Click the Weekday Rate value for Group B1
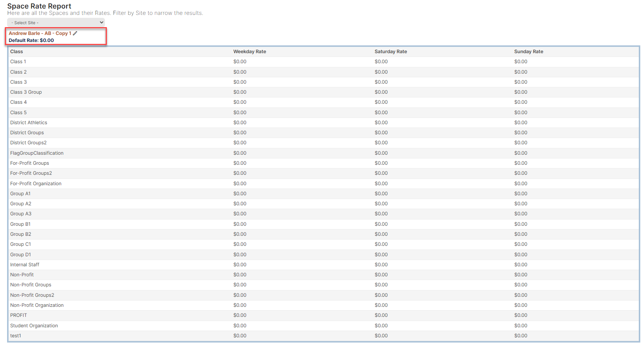 click(x=240, y=224)
